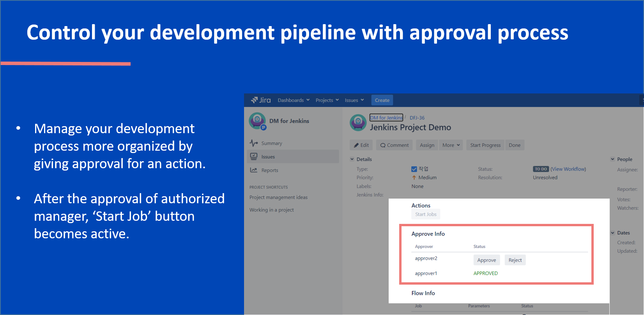Click the APPROVED status for approver1

[x=485, y=273]
